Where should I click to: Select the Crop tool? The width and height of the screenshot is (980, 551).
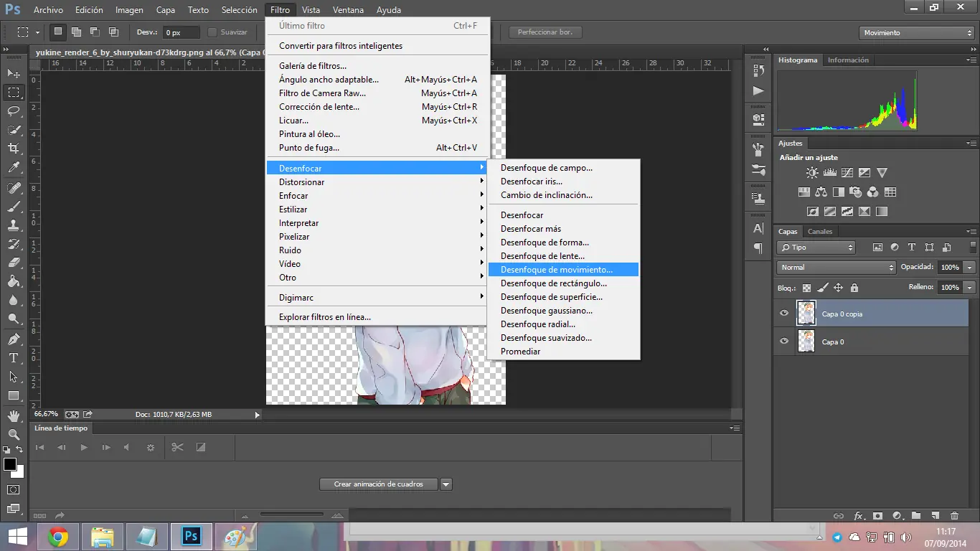coord(14,148)
